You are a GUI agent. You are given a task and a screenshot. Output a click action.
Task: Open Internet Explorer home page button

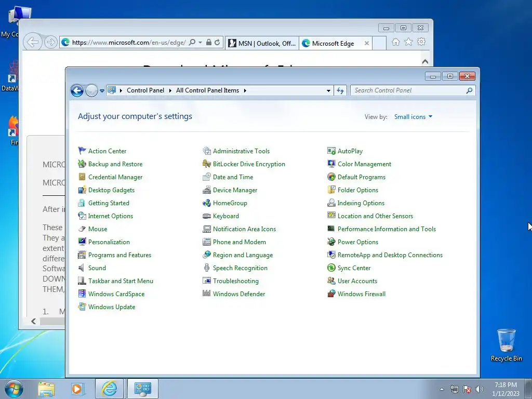click(395, 42)
